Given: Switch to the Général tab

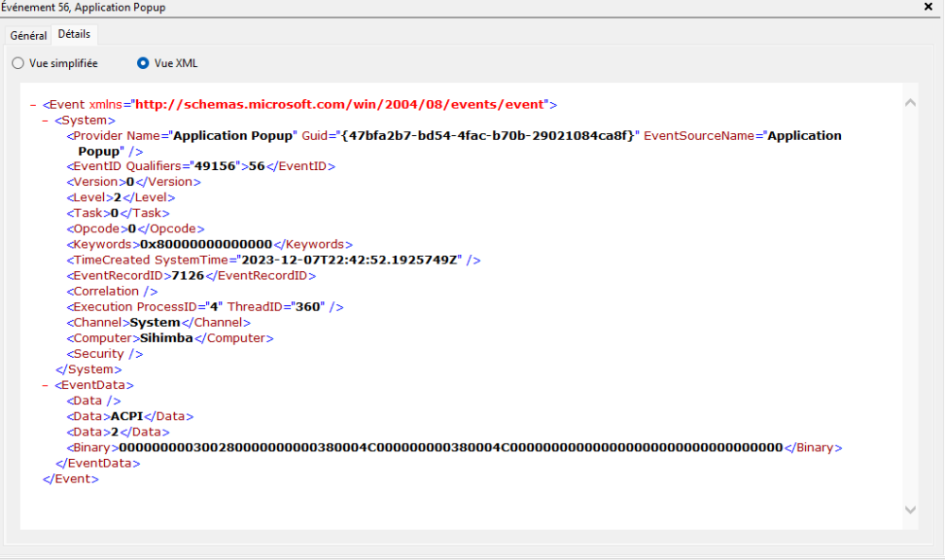Looking at the screenshot, I should click(x=28, y=35).
